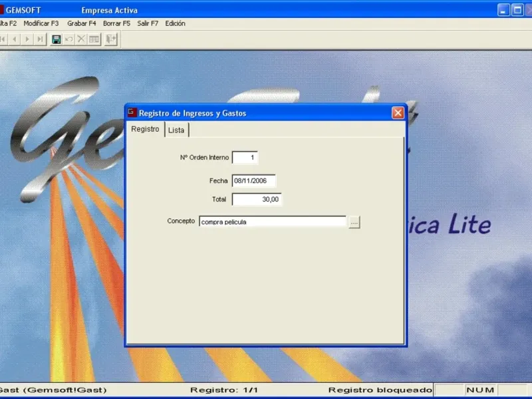Open the Edición menu
Image resolution: width=532 pixels, height=399 pixels.
175,23
